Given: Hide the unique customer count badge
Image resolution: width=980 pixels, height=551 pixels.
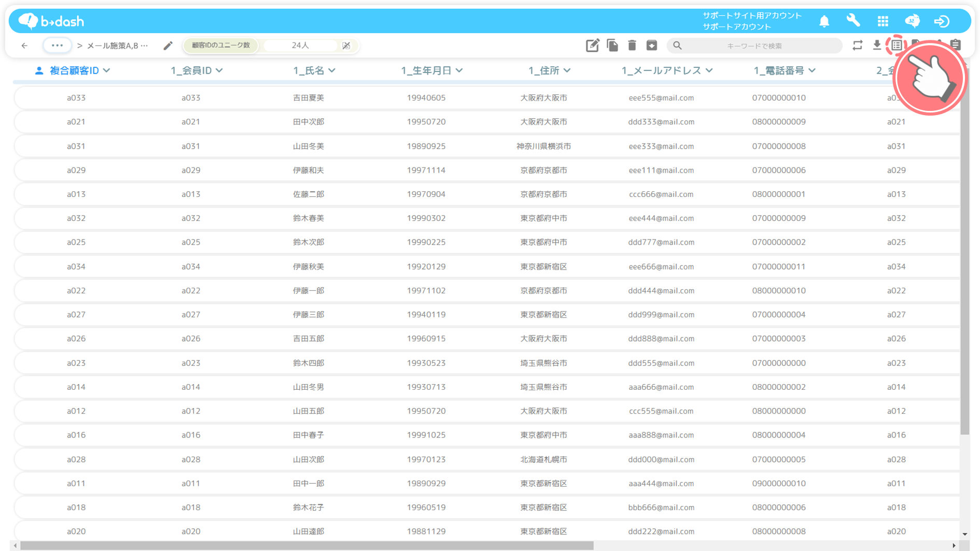Looking at the screenshot, I should (x=346, y=46).
